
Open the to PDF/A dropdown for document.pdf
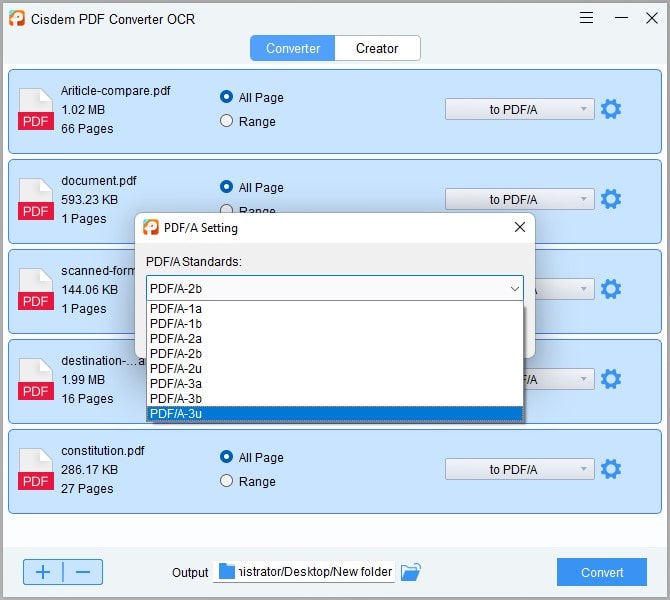tap(520, 199)
